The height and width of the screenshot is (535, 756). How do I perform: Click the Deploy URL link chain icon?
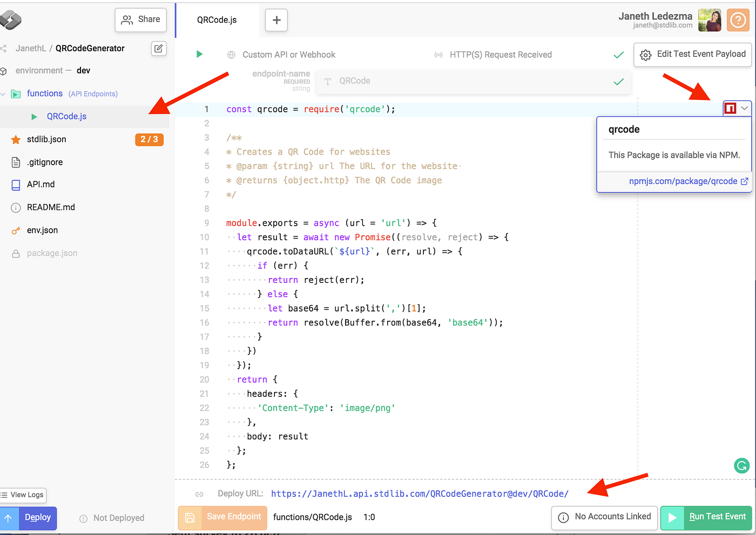point(199,494)
